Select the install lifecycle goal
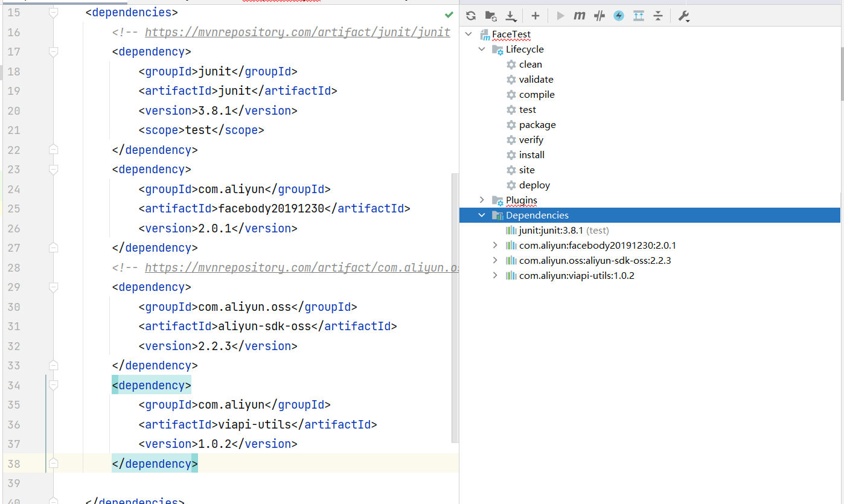 [532, 155]
